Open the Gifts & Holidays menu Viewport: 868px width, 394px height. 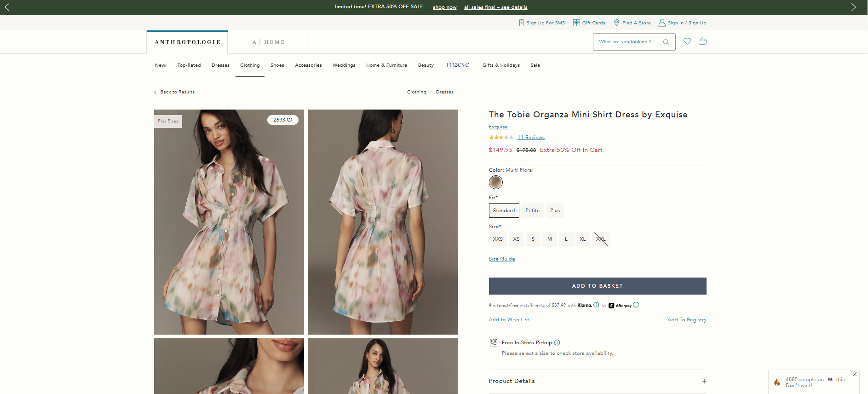click(x=501, y=65)
